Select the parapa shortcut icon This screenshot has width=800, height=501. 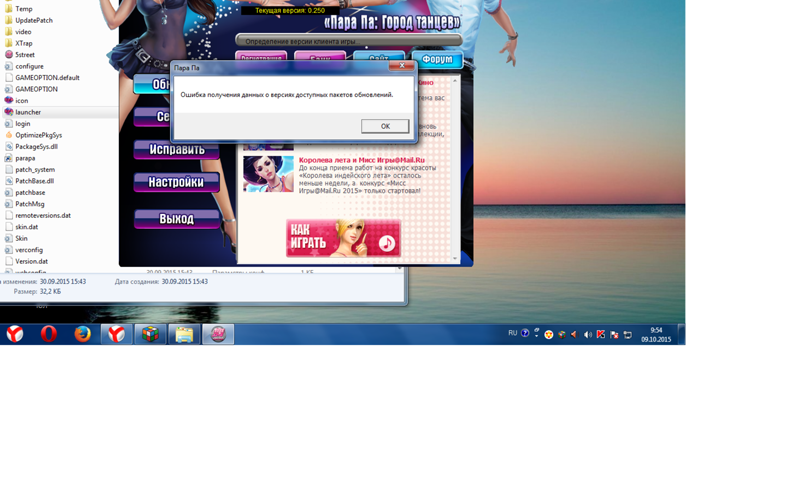click(x=9, y=158)
